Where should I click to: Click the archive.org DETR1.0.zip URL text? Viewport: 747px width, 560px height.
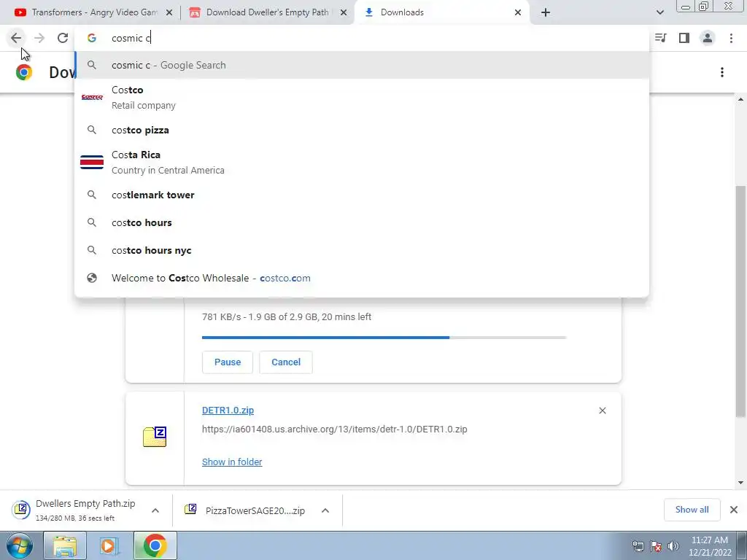(334, 429)
